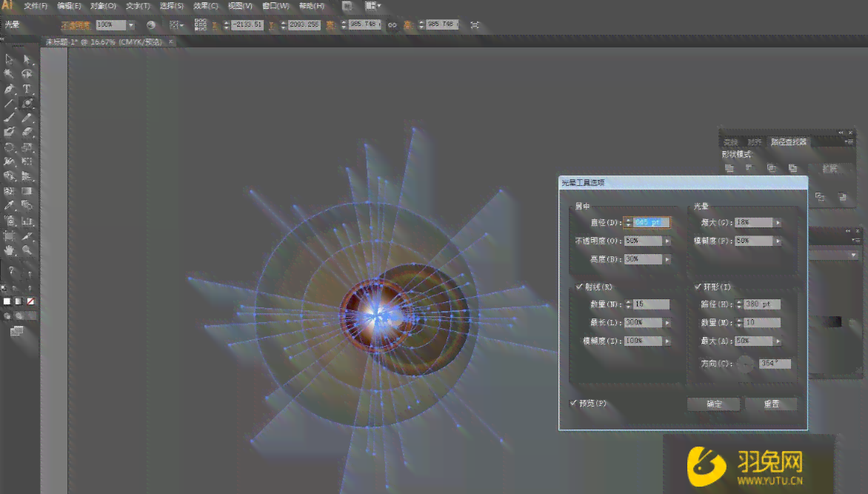868x494 pixels.
Task: Click the reference point grid icon
Action: click(x=201, y=25)
